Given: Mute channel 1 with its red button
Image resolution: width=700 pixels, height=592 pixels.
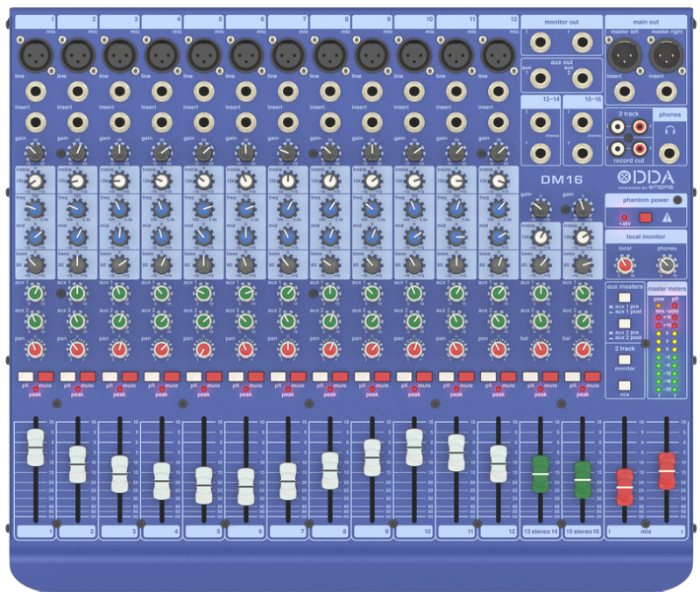Looking at the screenshot, I should [45, 377].
